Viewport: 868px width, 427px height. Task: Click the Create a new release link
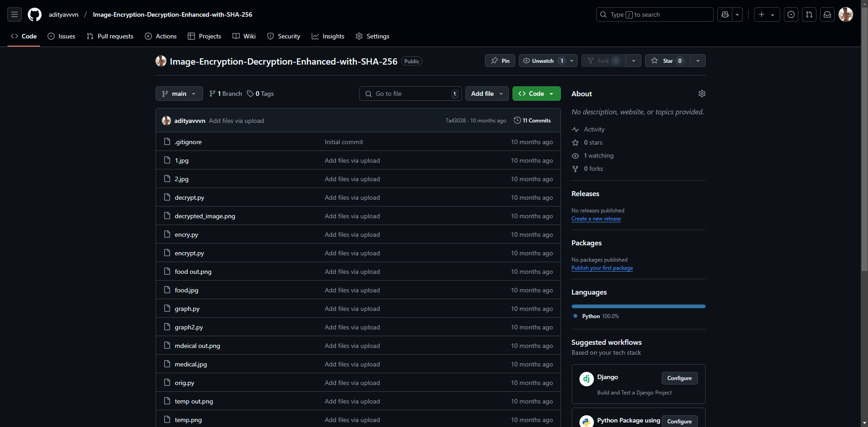click(596, 219)
